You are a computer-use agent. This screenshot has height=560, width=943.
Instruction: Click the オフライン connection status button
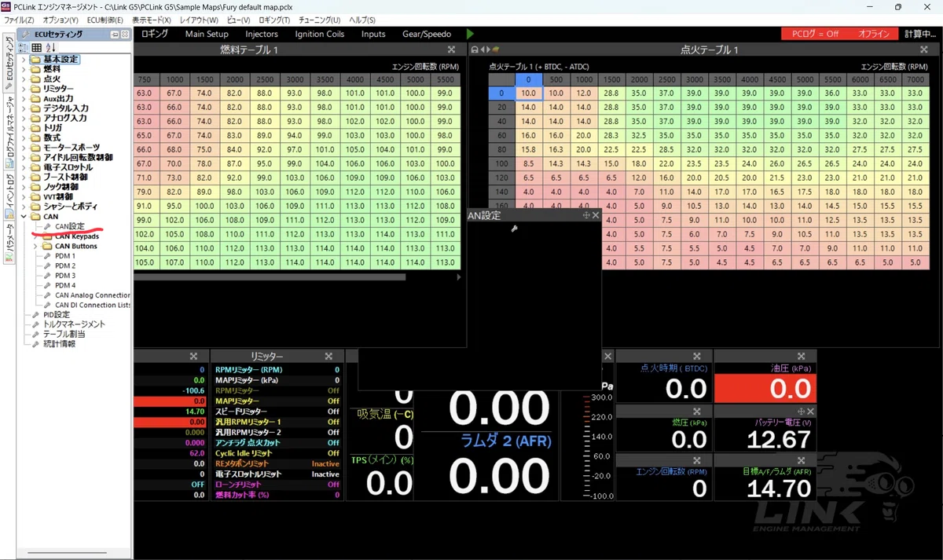[874, 34]
